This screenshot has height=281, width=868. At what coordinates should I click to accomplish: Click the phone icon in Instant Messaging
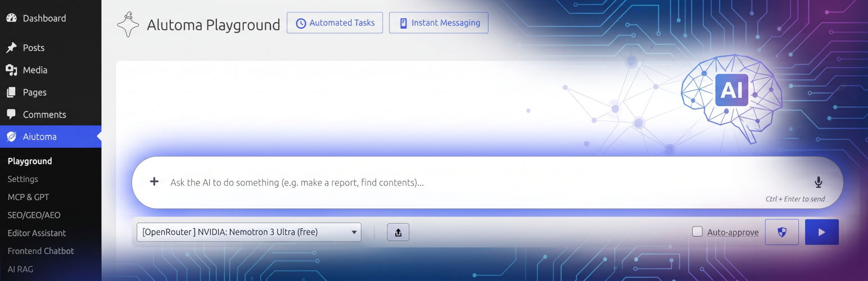coord(403,24)
